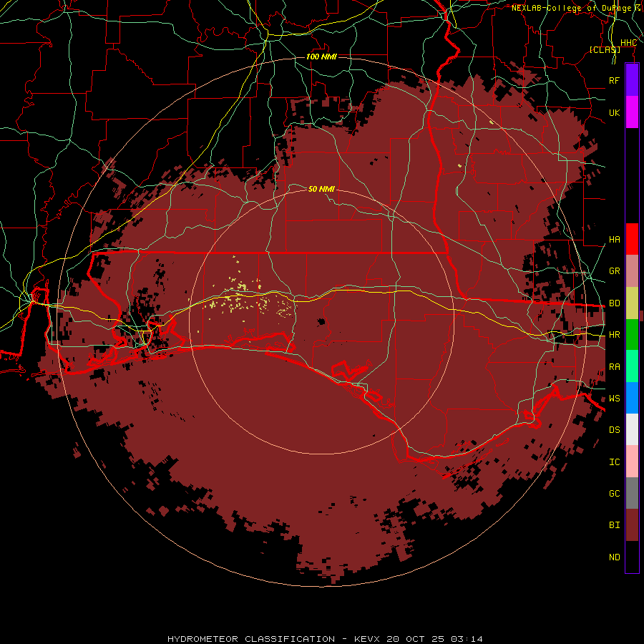Click the mint RA legend color swatch
644x644 pixels.
[632, 366]
